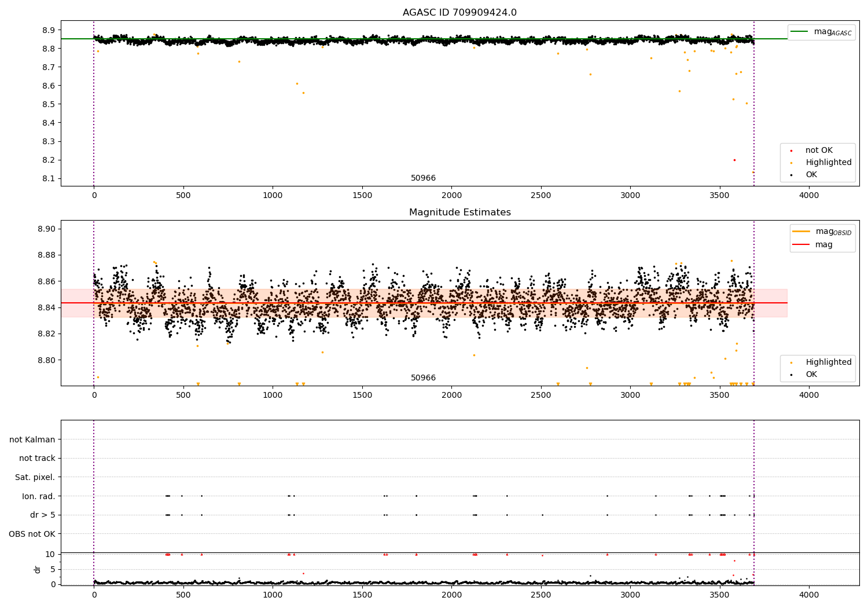Click the '8.88' y-tick in Magnitude Estimates plot
The height and width of the screenshot is (608, 868).
tap(46, 255)
